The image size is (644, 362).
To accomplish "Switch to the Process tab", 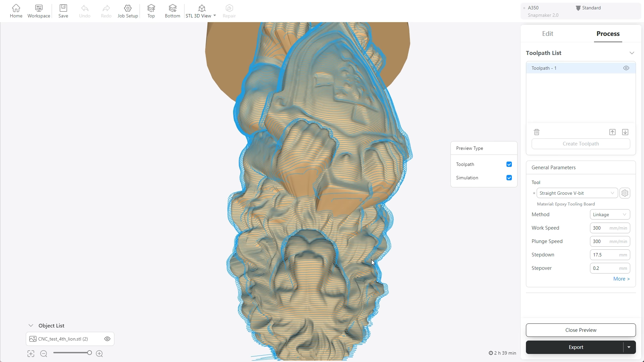I will click(x=608, y=34).
